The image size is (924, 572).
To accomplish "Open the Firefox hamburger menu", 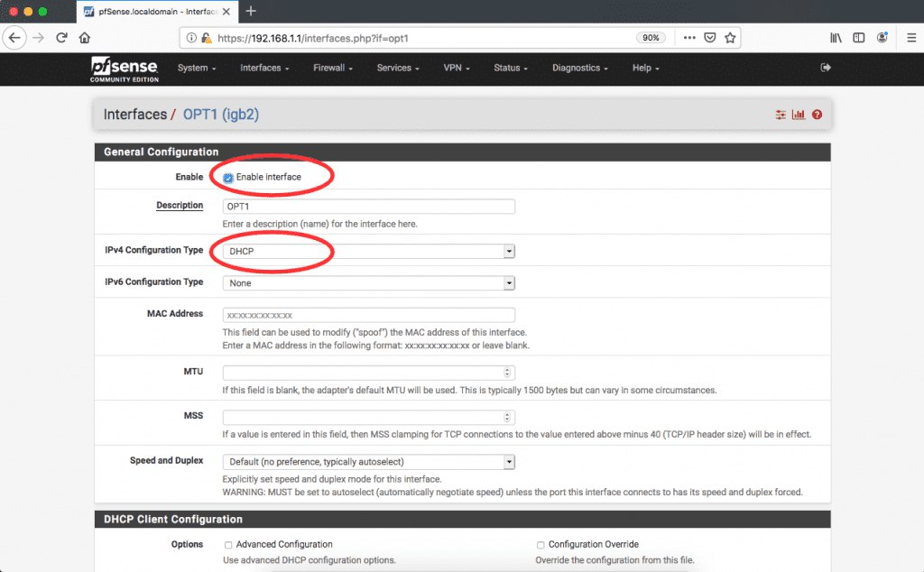I will coord(911,38).
